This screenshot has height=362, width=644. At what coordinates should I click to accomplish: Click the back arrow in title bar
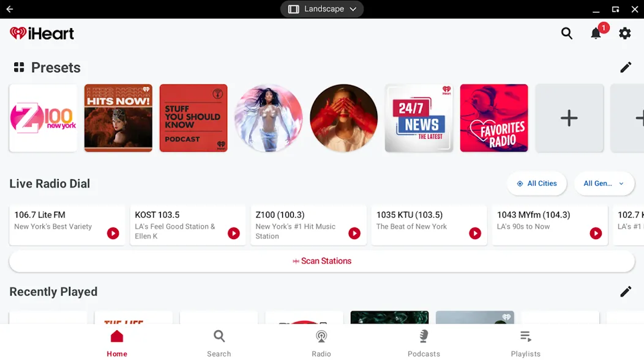(x=9, y=9)
